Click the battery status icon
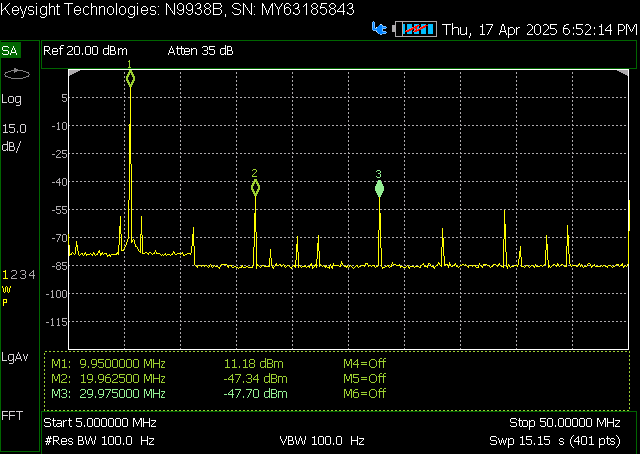 point(415,29)
